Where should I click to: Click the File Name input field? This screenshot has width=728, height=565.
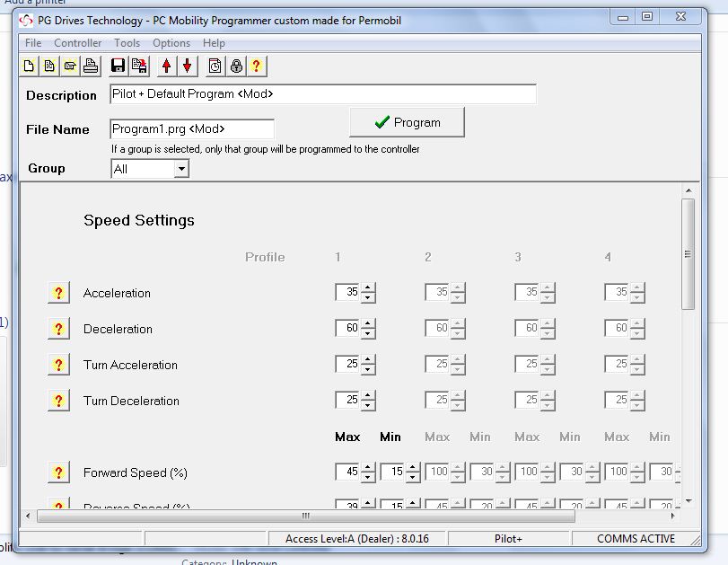click(x=192, y=129)
